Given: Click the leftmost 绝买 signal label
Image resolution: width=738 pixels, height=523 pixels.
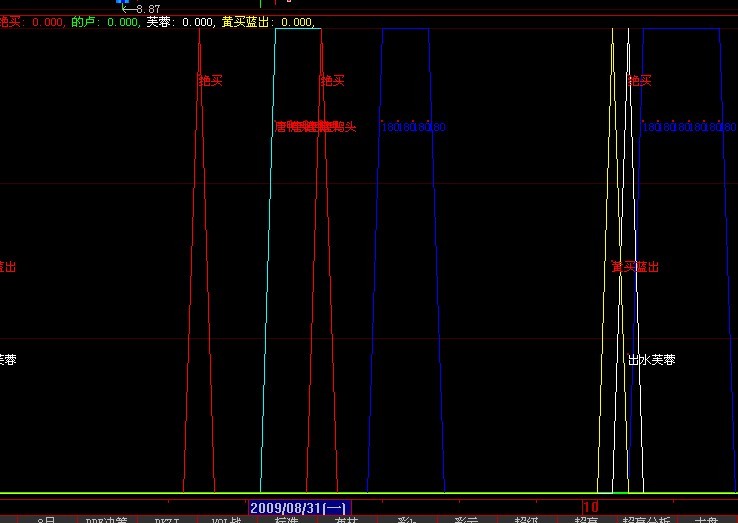Looking at the screenshot, I should click(210, 80).
